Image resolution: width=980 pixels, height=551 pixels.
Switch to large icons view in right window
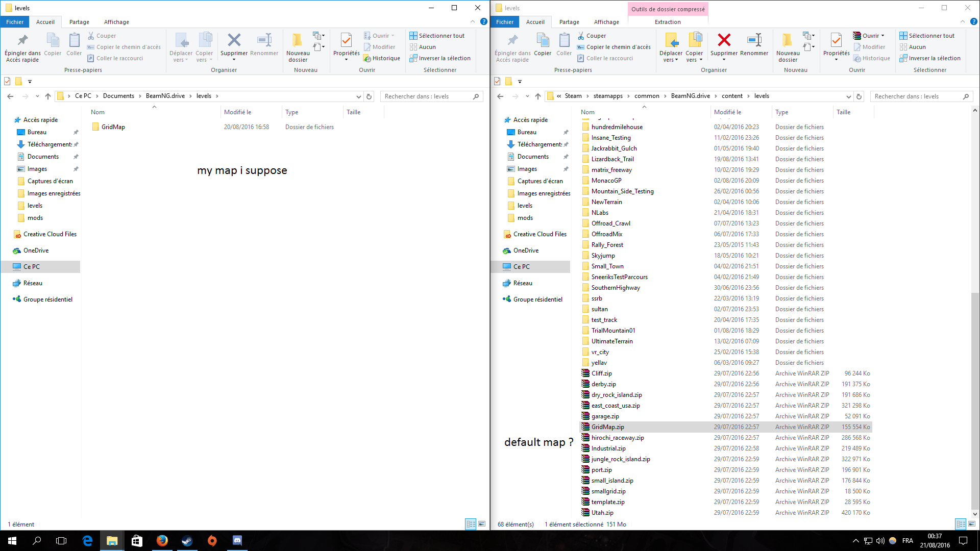[971, 524]
